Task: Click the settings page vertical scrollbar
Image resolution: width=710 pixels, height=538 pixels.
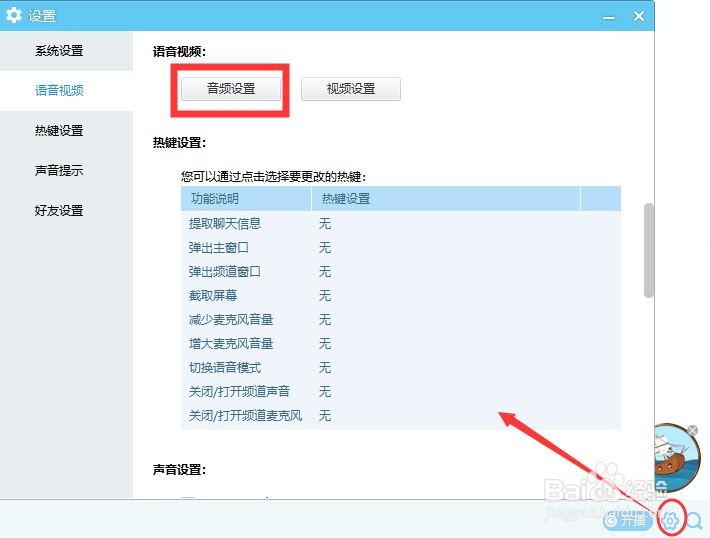Action: pos(648,250)
